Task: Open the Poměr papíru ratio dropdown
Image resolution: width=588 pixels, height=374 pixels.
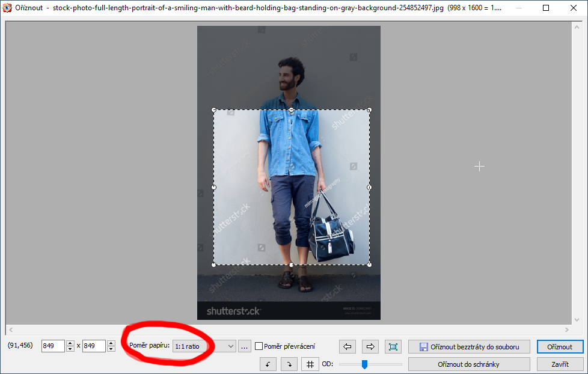Action: 204,346
